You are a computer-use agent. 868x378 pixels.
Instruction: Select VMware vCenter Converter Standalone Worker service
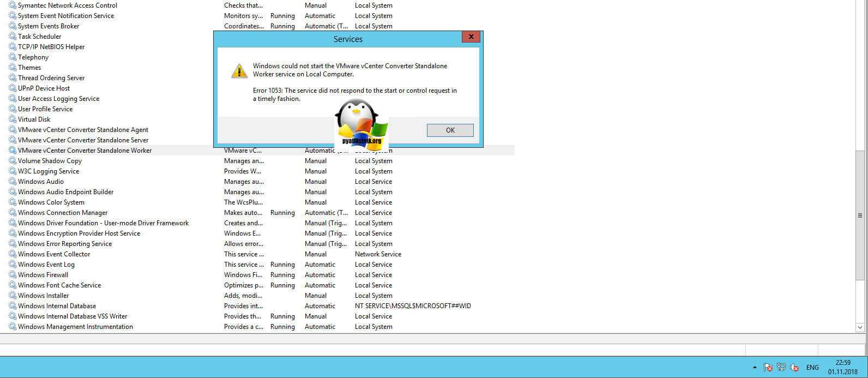pos(85,151)
